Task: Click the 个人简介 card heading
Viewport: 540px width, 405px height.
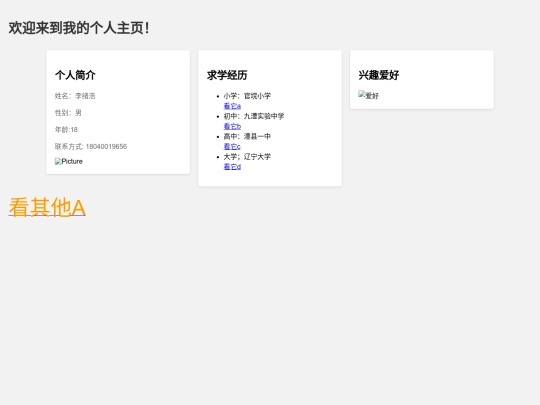Action: click(x=75, y=75)
